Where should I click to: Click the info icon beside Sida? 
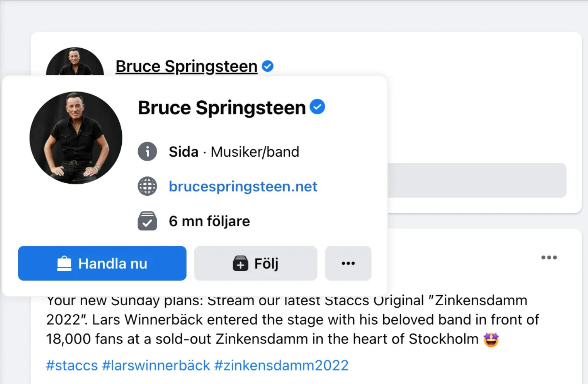[147, 152]
